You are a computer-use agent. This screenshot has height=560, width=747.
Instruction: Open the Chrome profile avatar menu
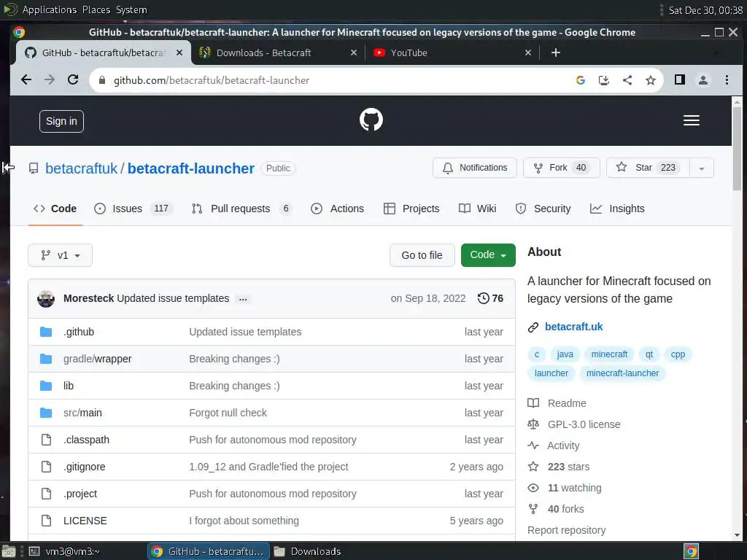[x=703, y=80]
